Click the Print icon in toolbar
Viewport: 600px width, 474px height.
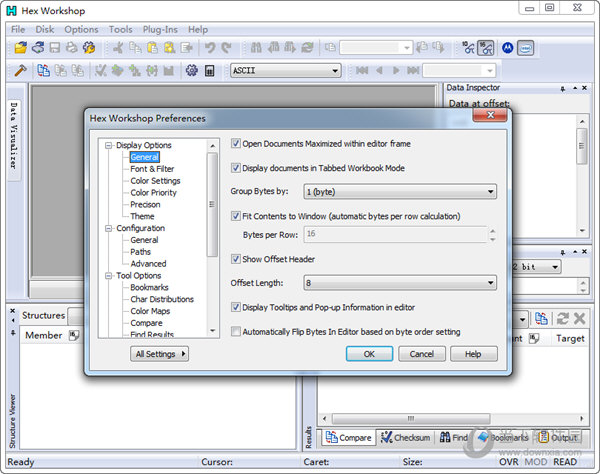tap(72, 48)
